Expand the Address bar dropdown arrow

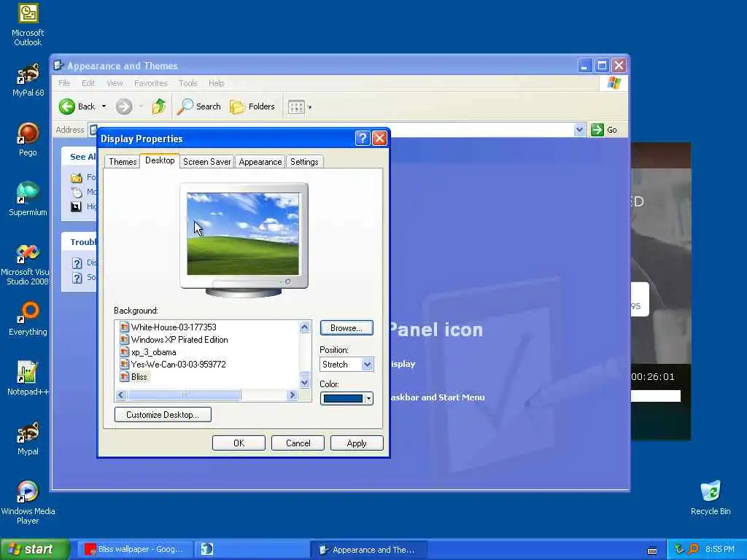(579, 130)
